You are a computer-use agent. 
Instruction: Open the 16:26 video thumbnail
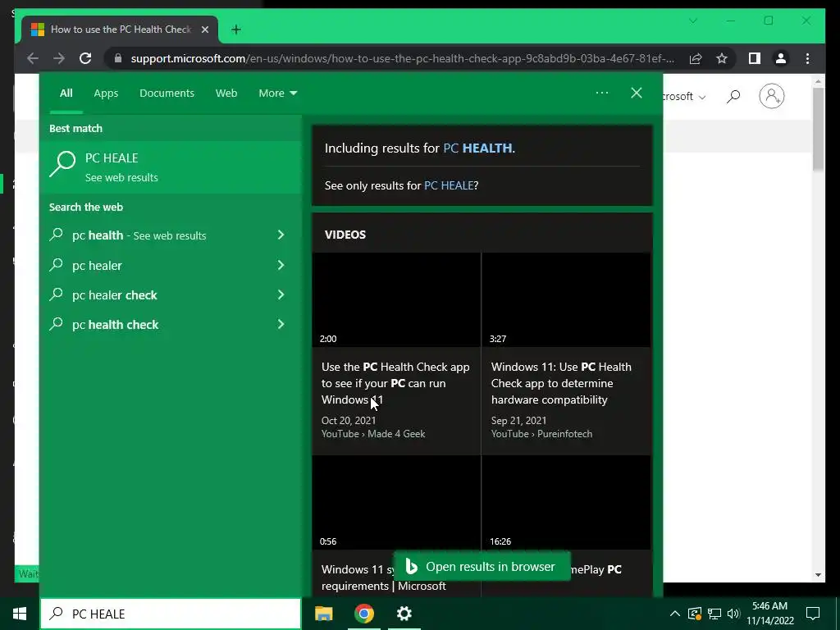(566, 503)
